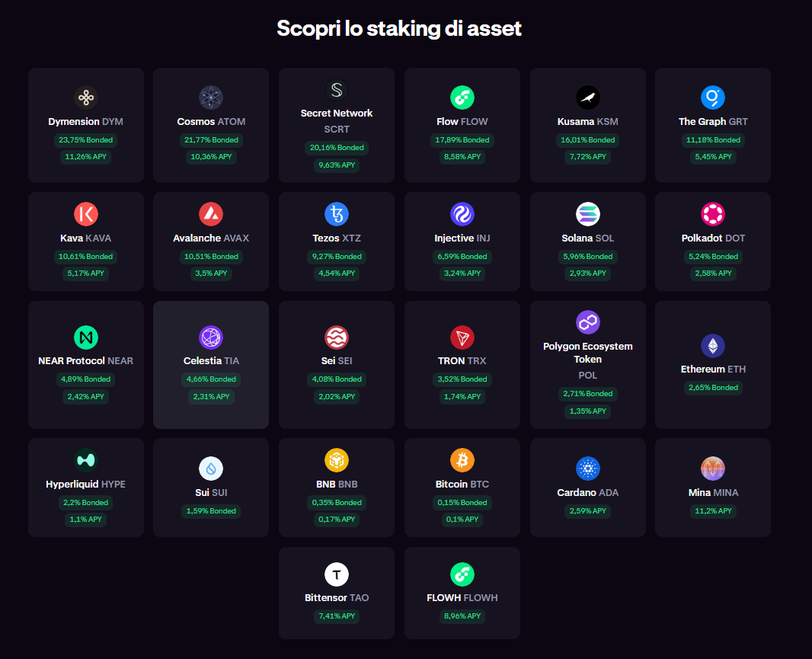Select the Solana SOL icon
This screenshot has height=659, width=812.
tap(588, 214)
